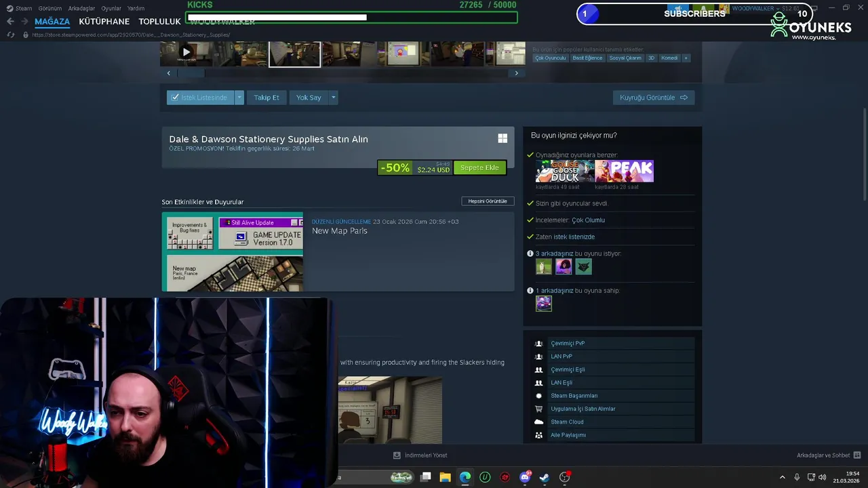The height and width of the screenshot is (488, 868).
Task: Open the Yardım menu
Action: pyautogui.click(x=136, y=8)
